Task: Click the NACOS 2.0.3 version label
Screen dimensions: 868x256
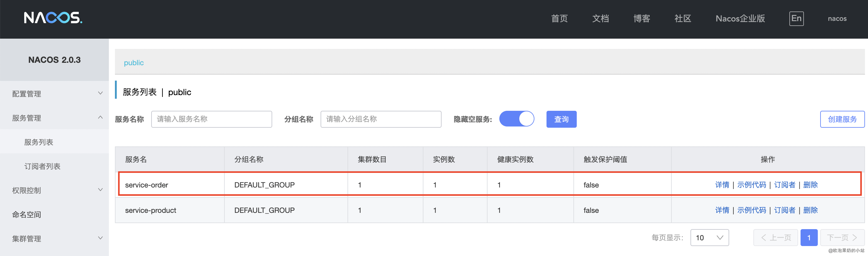Action: 54,60
